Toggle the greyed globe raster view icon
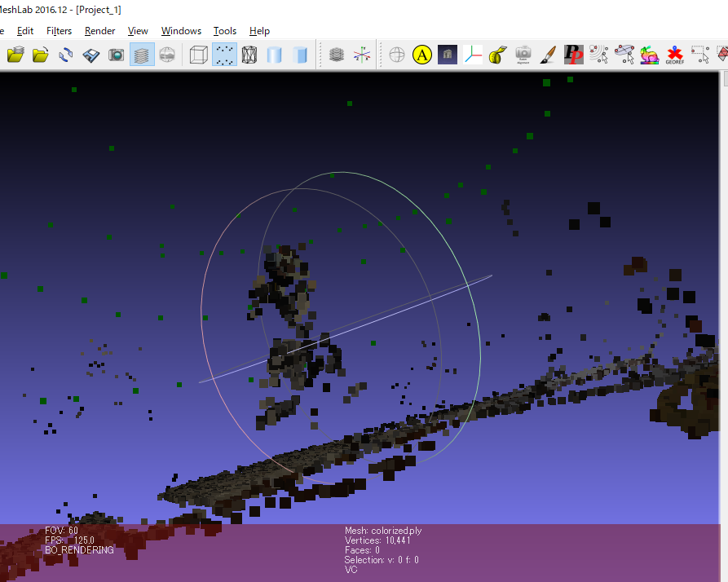 pyautogui.click(x=167, y=55)
